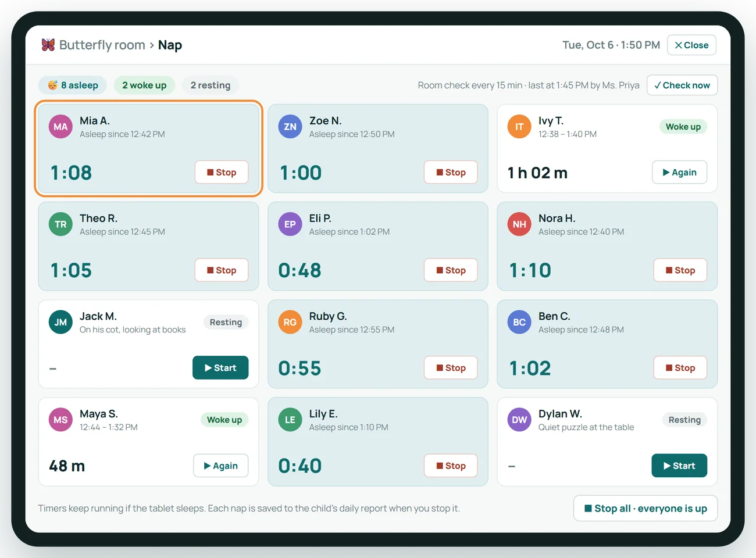Viewport: 756px width, 558px height.
Task: Close the Nap screen
Action: pos(691,45)
